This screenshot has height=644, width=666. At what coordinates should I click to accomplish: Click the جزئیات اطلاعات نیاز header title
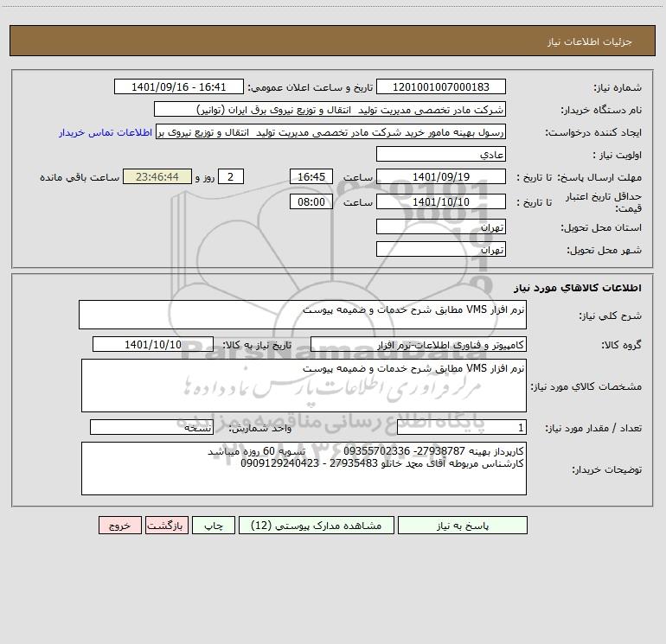[x=590, y=41]
